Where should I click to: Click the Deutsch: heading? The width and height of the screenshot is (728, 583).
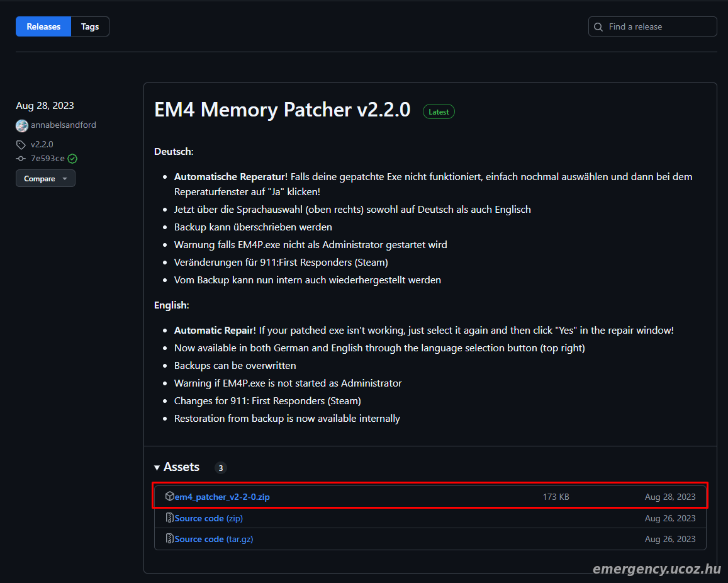click(174, 152)
